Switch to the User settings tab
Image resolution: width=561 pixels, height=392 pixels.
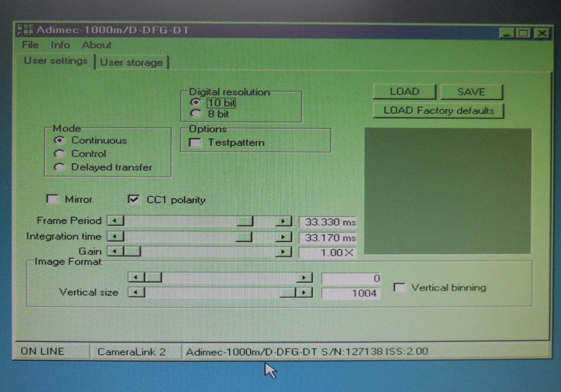55,61
